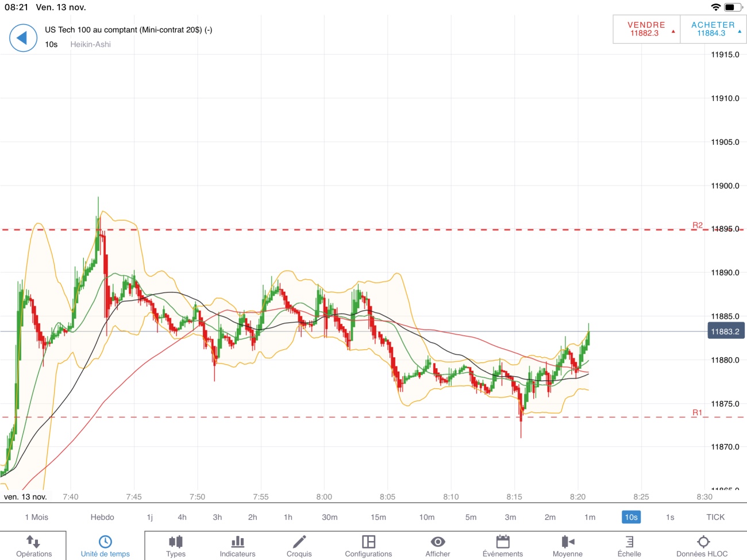Click the 11905.0 price axis label
The image size is (747, 560).
tap(725, 142)
